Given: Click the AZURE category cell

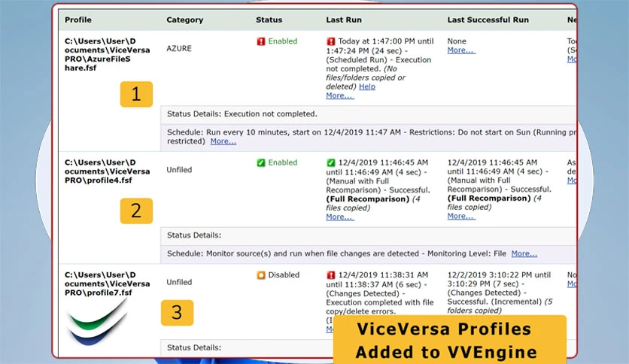Looking at the screenshot, I should pyautogui.click(x=179, y=48).
